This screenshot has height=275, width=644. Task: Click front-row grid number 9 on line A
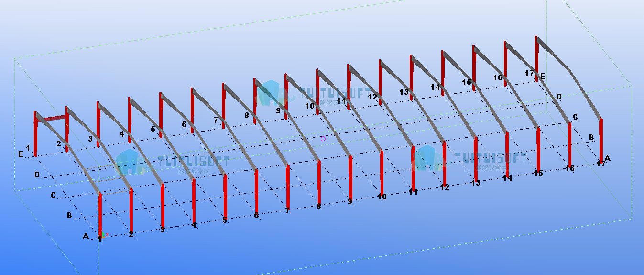[350, 202]
